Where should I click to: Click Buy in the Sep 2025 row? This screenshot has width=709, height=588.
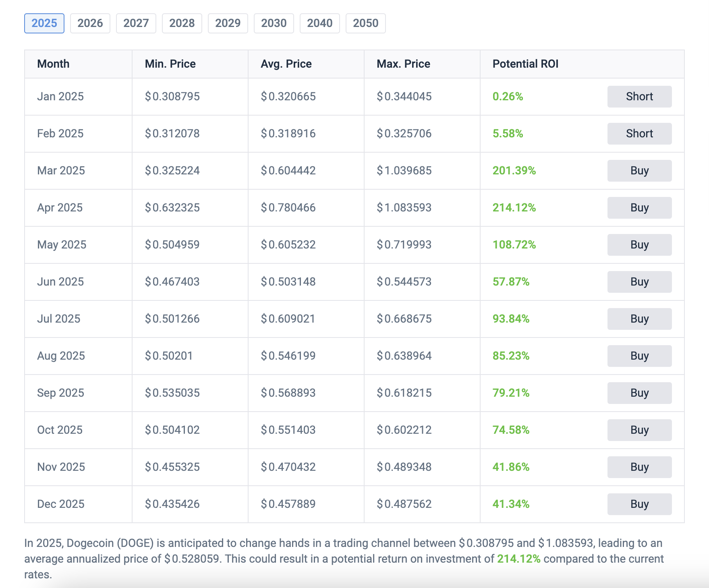point(640,393)
